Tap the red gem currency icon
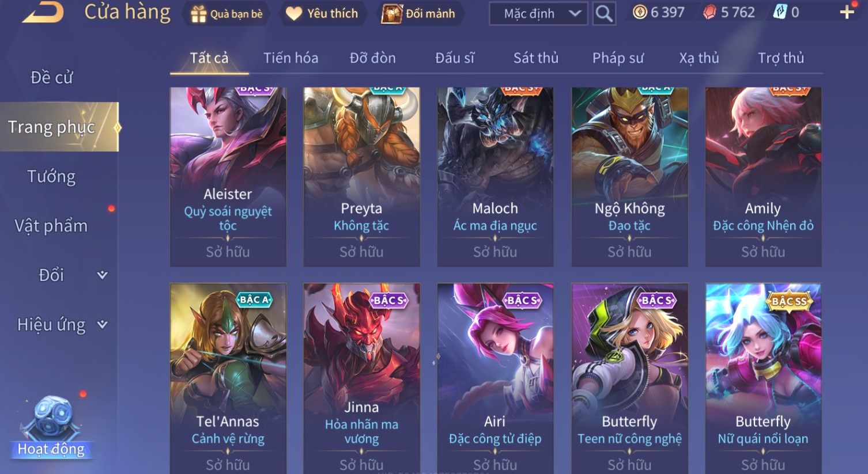The height and width of the screenshot is (474, 868). point(710,13)
